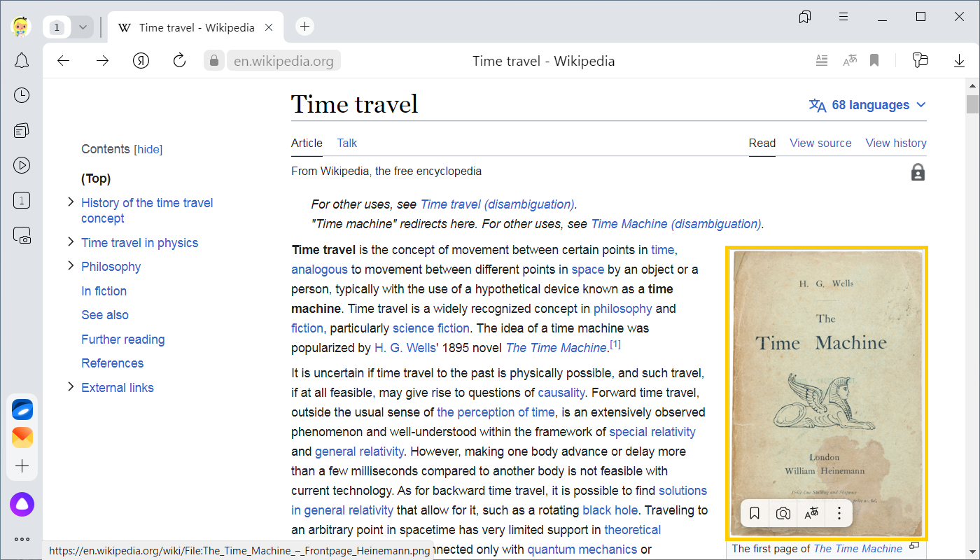980x560 pixels.
Task: Follow the special relativity link
Action: pyautogui.click(x=652, y=432)
